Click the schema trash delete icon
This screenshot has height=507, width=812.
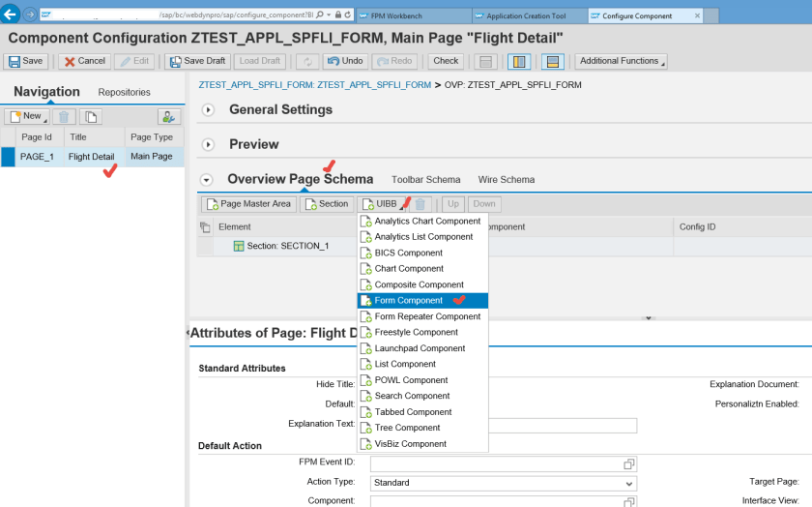click(420, 204)
